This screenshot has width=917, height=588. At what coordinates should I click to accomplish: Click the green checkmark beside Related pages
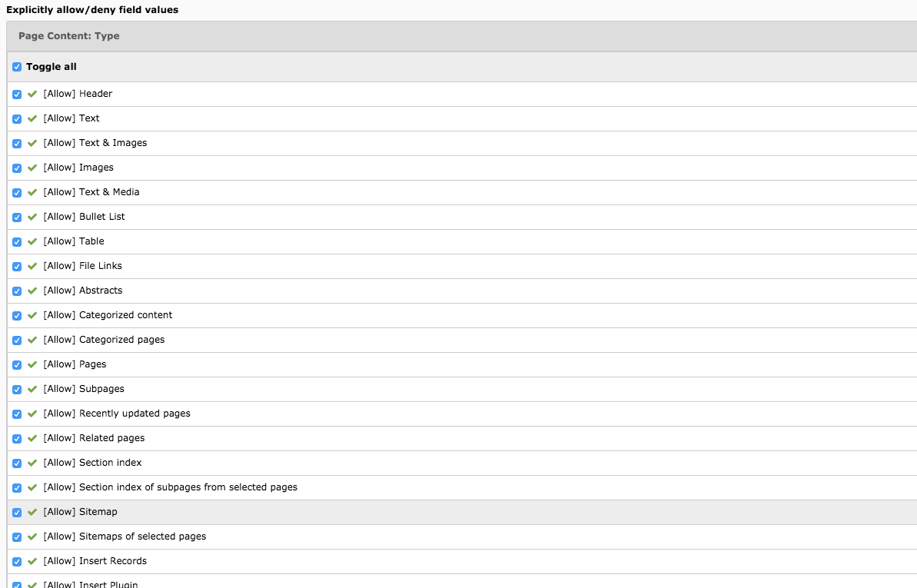click(x=33, y=437)
